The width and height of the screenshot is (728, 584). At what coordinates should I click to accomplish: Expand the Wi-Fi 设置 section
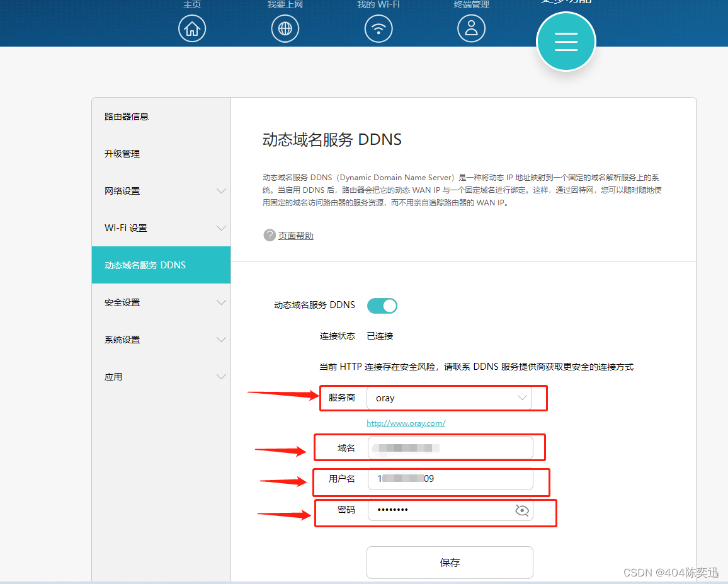point(161,228)
